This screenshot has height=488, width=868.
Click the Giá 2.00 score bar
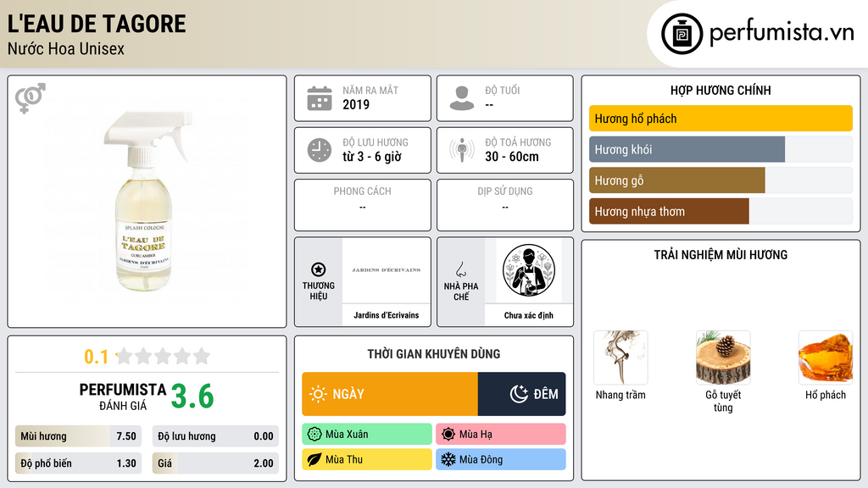pyautogui.click(x=215, y=463)
